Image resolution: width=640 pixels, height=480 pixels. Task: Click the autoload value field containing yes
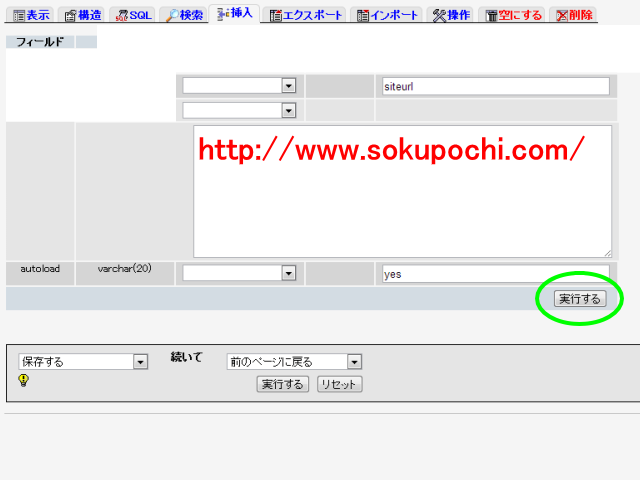tap(496, 273)
